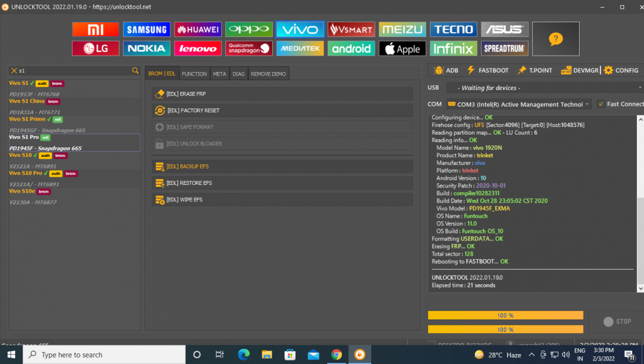Toggle the Fast Connect checkbox
The height and width of the screenshot is (364, 644).
click(x=601, y=104)
